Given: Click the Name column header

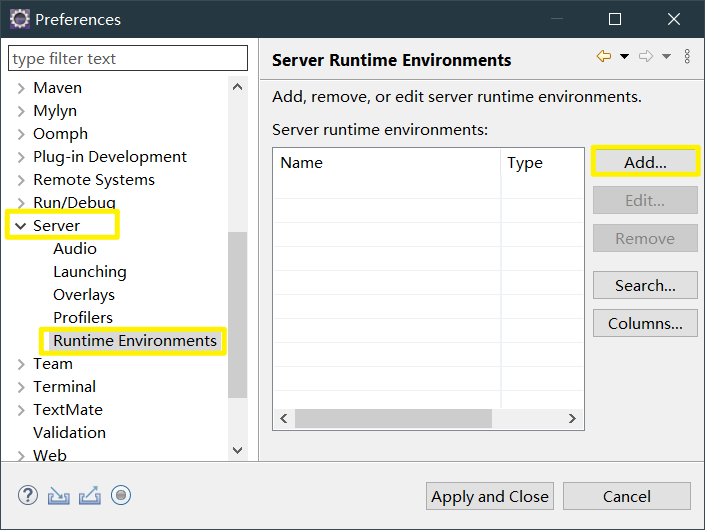Looking at the screenshot, I should tap(385, 163).
